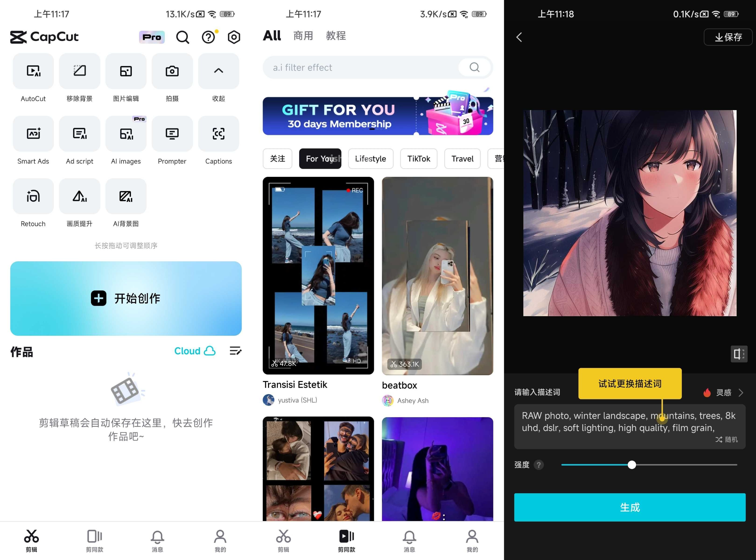The image size is (756, 560).
Task: Switch to the For You tab
Action: tap(320, 158)
